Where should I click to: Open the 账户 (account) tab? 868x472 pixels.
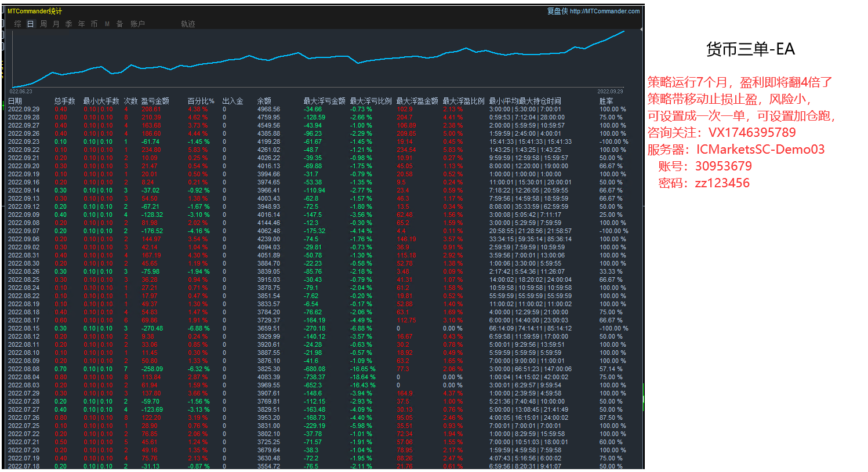coord(137,24)
